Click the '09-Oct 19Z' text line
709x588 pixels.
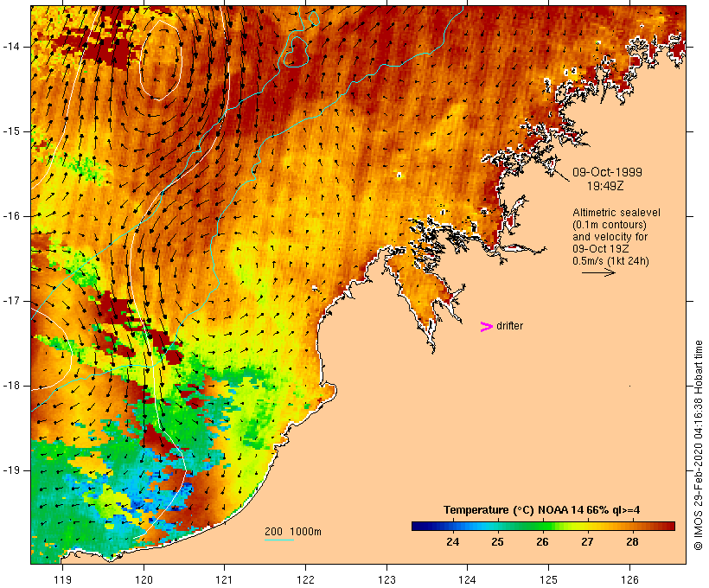(600, 249)
